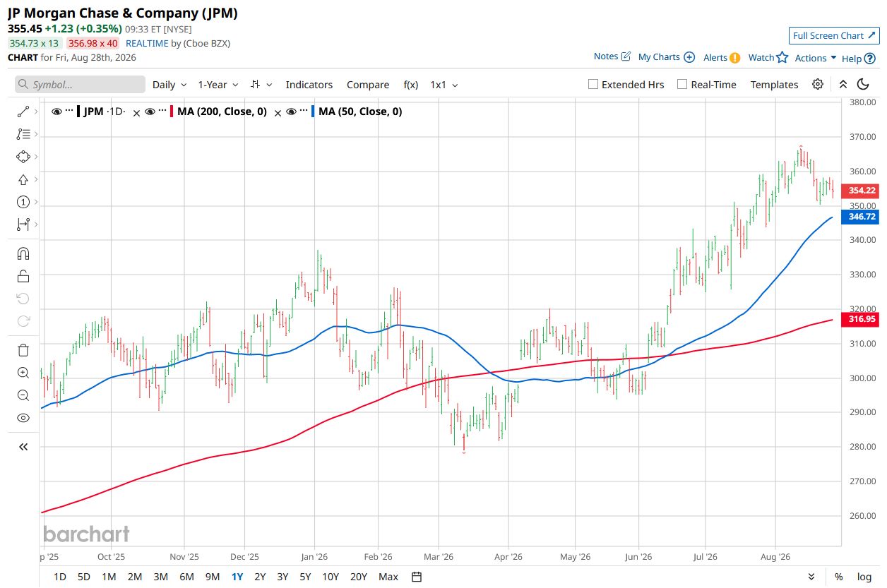Zoom out with the magnifier minus icon
The height and width of the screenshot is (588, 887).
click(23, 395)
